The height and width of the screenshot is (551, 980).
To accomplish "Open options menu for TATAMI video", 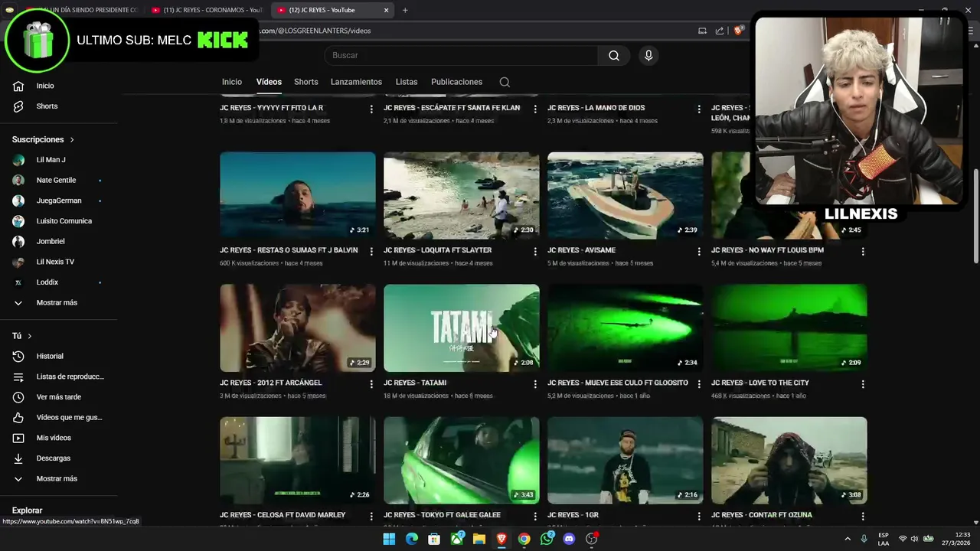I will point(535,383).
